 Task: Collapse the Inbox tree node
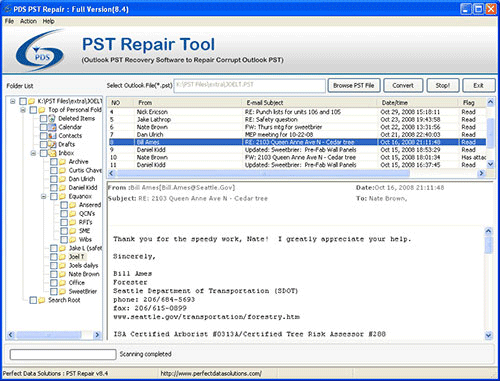click(33, 153)
